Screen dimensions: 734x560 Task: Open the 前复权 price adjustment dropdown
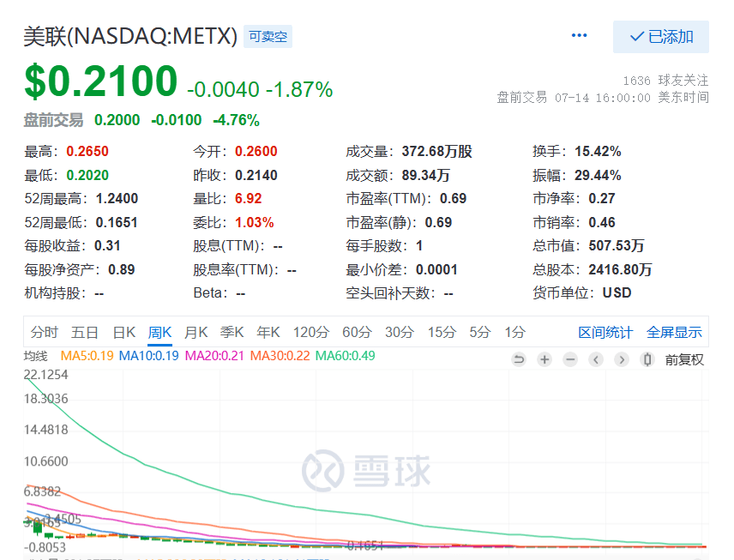[684, 359]
